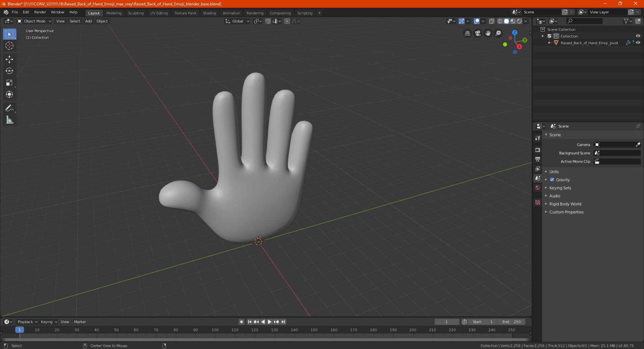Toggle camera view in viewport

tap(478, 33)
